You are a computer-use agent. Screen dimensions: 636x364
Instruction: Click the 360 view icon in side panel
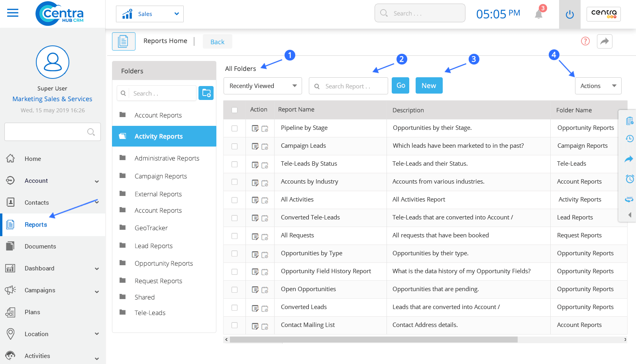click(x=629, y=199)
